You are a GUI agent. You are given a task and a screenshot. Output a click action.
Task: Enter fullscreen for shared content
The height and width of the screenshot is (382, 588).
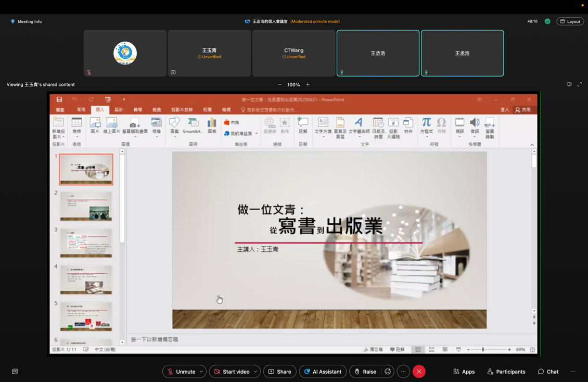tap(580, 84)
